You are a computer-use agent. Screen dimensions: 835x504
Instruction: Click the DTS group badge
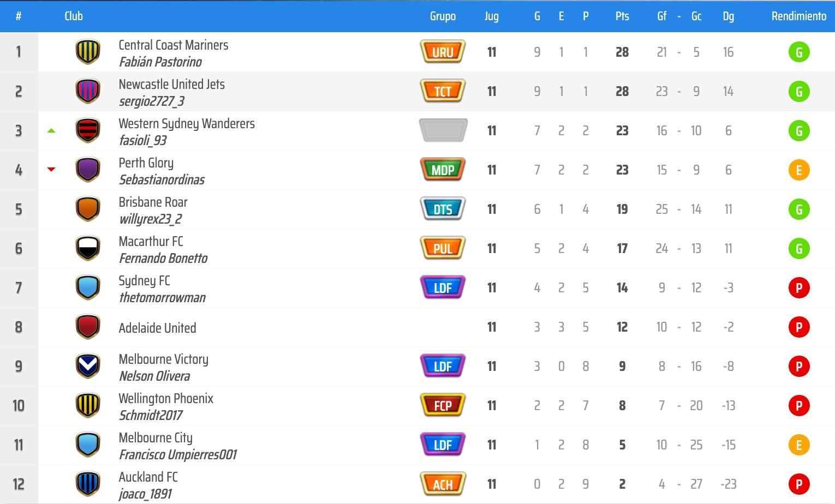[x=443, y=209]
